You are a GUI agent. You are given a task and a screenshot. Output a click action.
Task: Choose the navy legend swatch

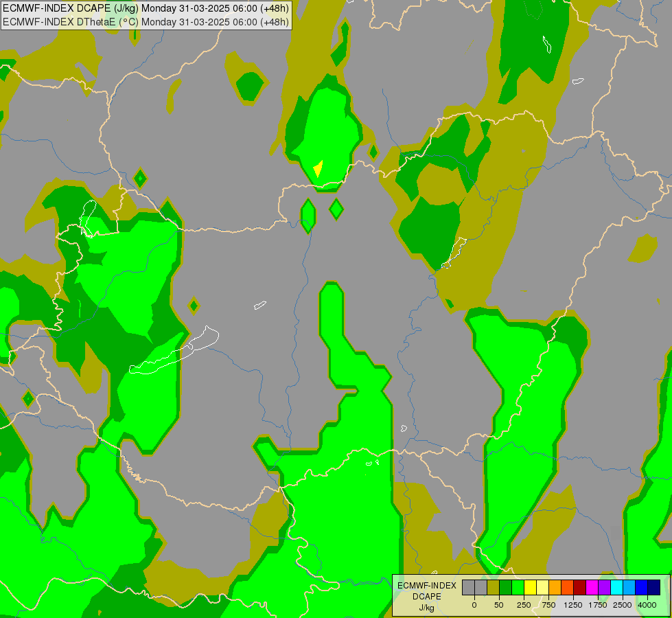pos(654,587)
